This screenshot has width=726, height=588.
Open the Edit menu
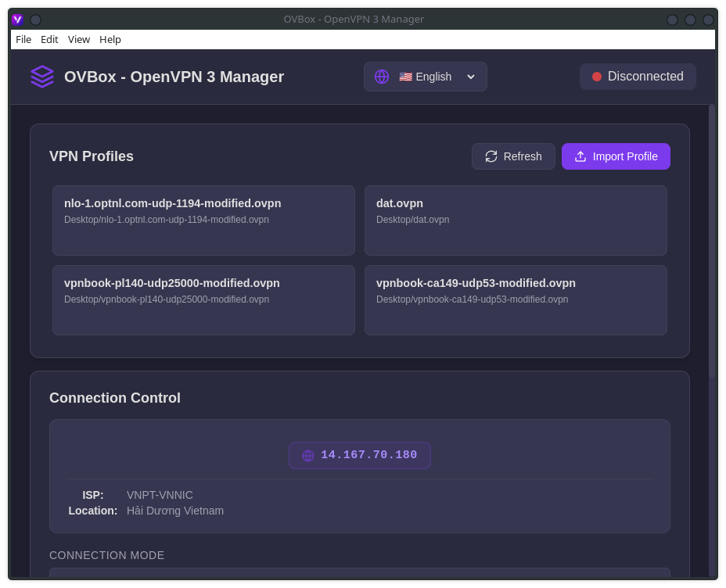(49, 39)
